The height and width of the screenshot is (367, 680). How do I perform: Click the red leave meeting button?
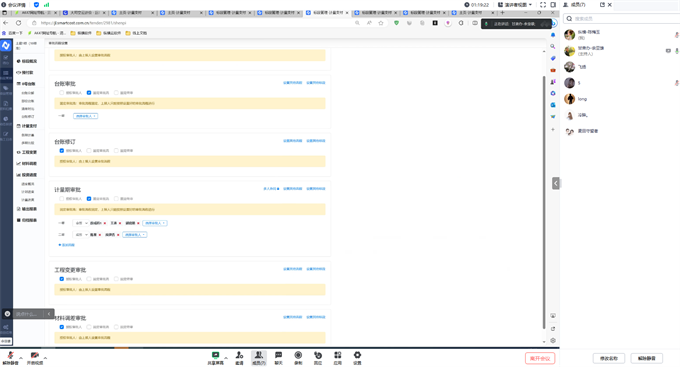coord(540,358)
